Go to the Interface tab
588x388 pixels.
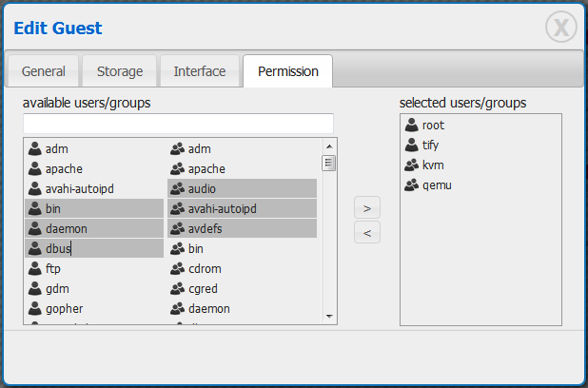[x=200, y=71]
